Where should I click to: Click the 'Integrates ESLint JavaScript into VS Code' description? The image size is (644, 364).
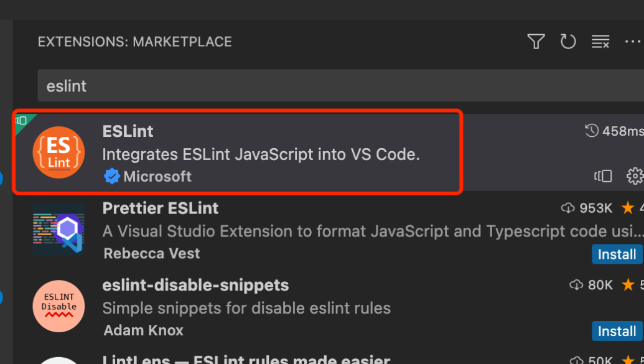261,154
